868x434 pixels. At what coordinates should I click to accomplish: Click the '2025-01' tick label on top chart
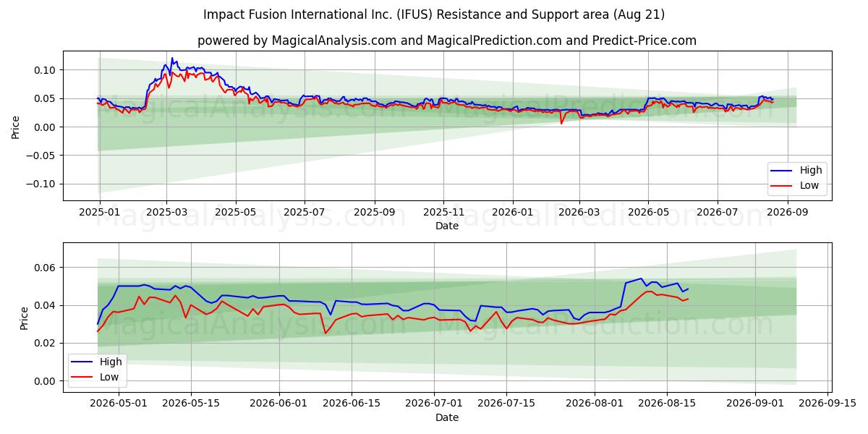(99, 213)
